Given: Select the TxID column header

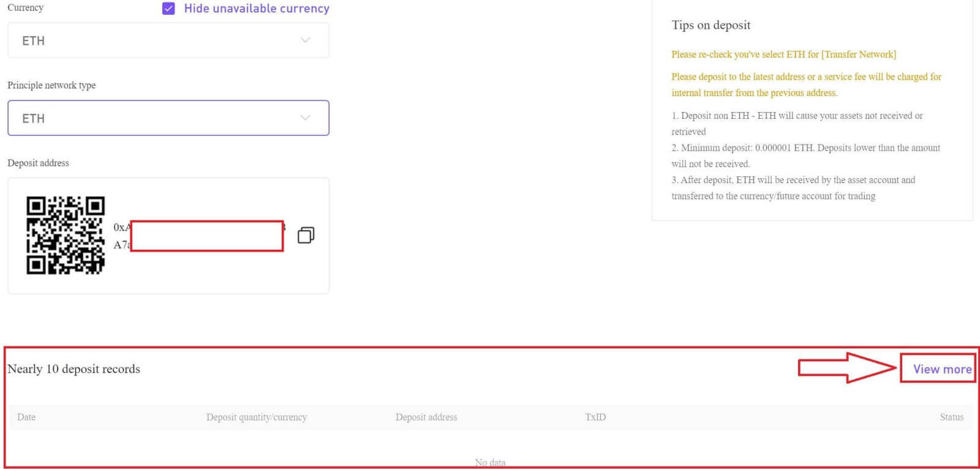Looking at the screenshot, I should click(595, 417).
